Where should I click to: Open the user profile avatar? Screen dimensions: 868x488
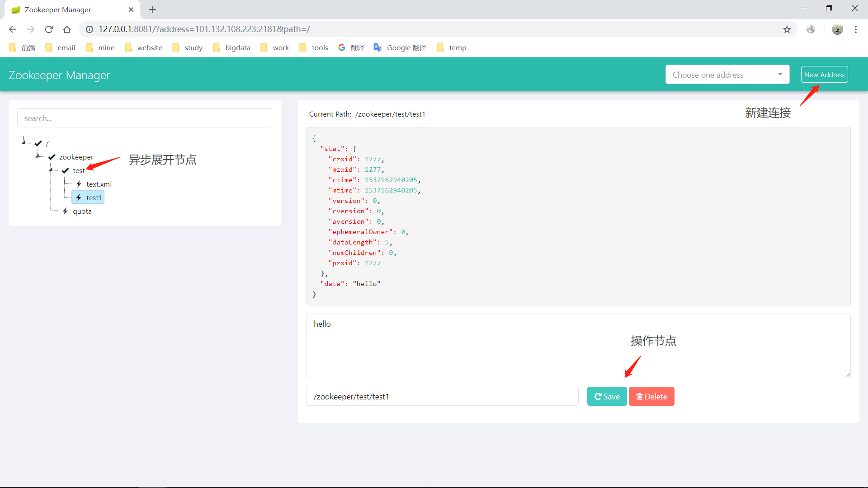837,29
